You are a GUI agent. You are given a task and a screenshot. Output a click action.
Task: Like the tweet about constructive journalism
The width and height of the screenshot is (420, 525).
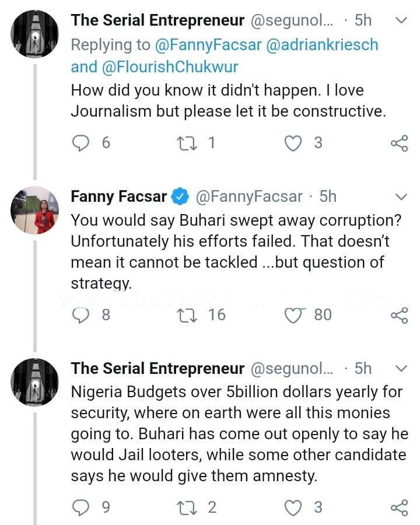293,143
